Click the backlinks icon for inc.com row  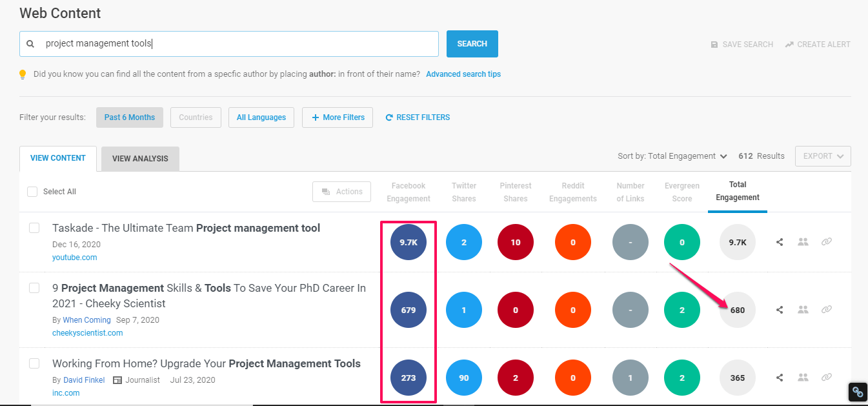pos(827,378)
